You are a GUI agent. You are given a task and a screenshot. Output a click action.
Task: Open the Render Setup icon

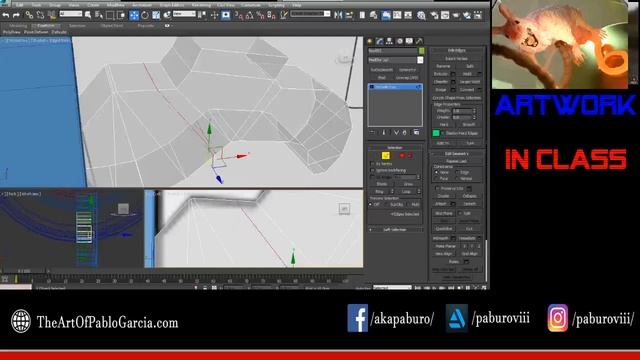pos(434,16)
